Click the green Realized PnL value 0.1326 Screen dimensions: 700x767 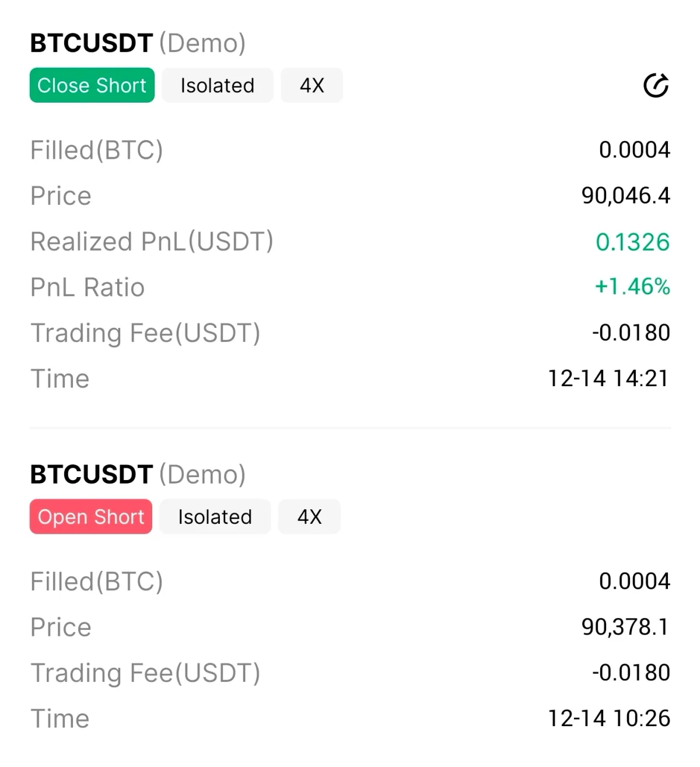[632, 242]
